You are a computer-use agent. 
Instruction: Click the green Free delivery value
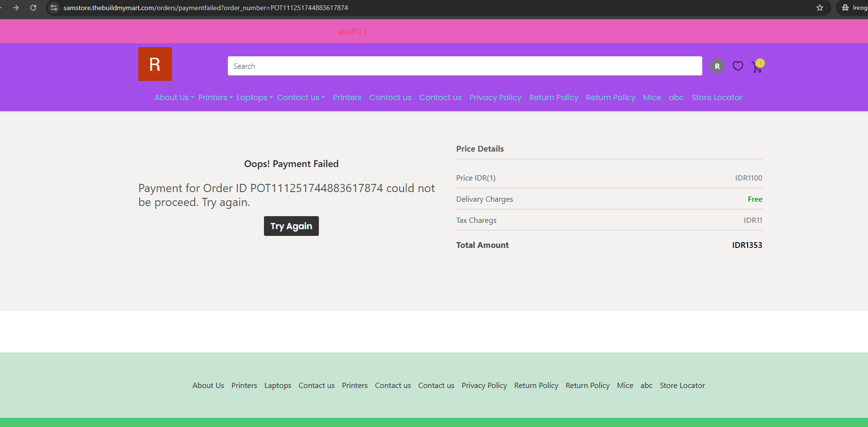[755, 199]
